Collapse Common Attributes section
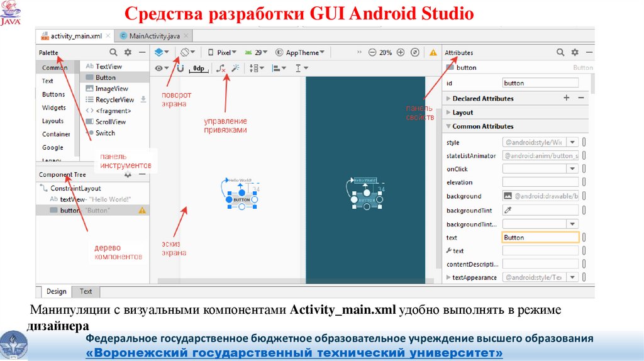The height and width of the screenshot is (361, 644). [448, 126]
